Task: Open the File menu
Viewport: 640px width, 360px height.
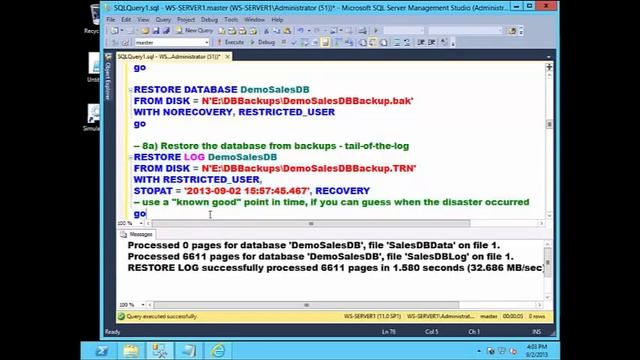Action: 111,19
